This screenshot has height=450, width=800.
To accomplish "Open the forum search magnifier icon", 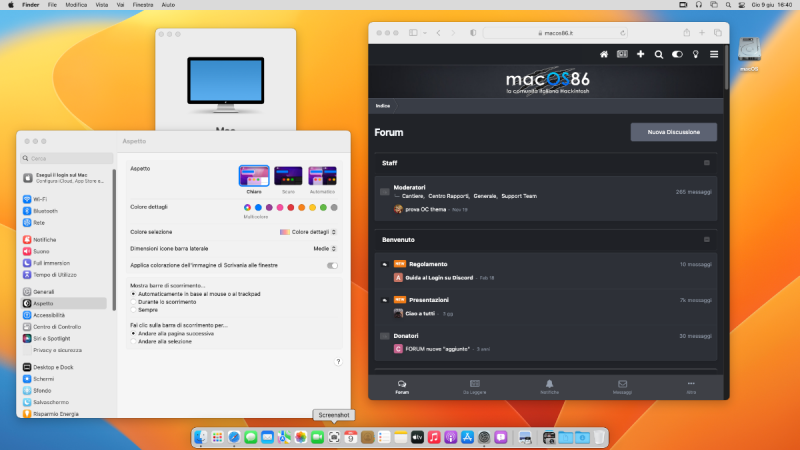I will pyautogui.click(x=659, y=55).
